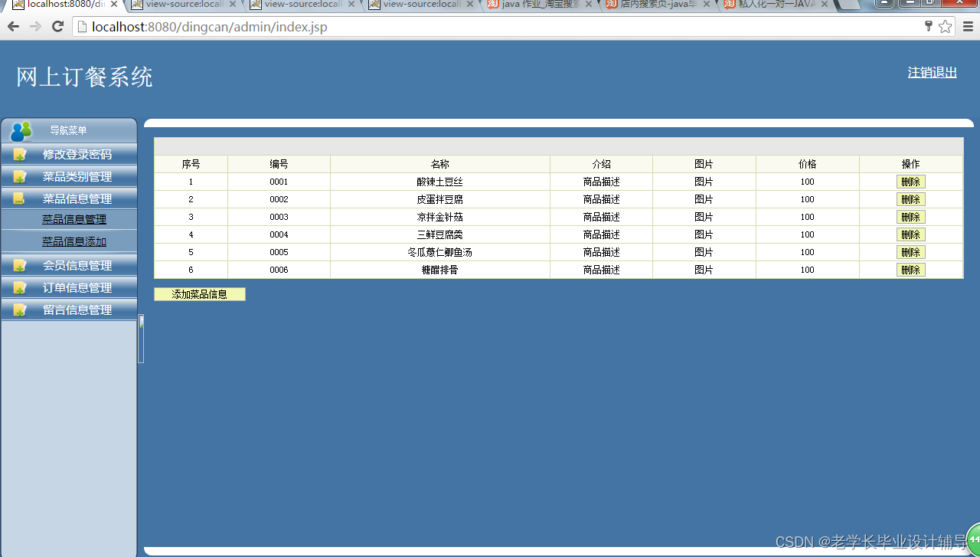Click the 酸辣土豆丝 name cell

click(440, 182)
